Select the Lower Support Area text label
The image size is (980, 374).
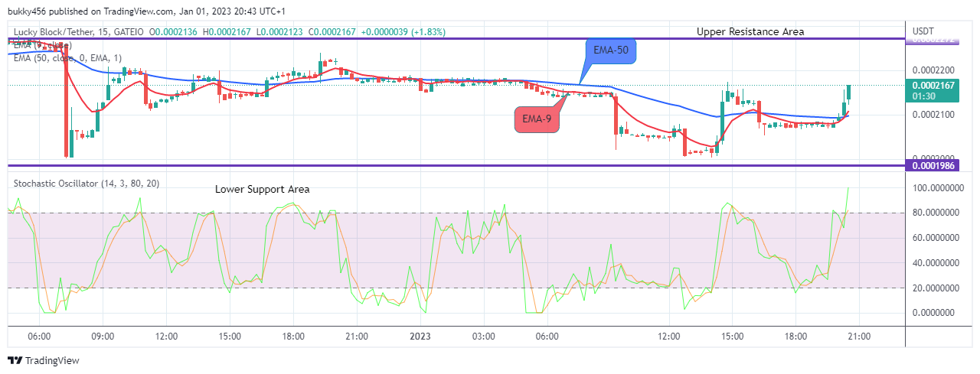262,189
